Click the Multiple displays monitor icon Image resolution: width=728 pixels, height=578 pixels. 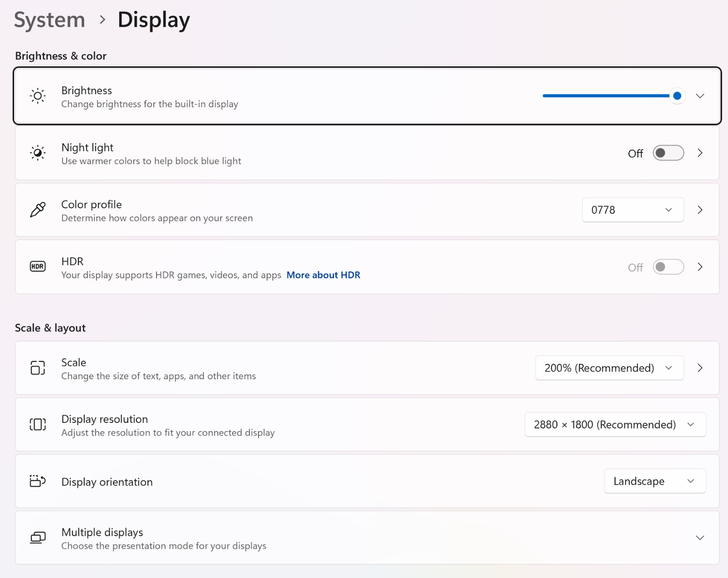38,538
